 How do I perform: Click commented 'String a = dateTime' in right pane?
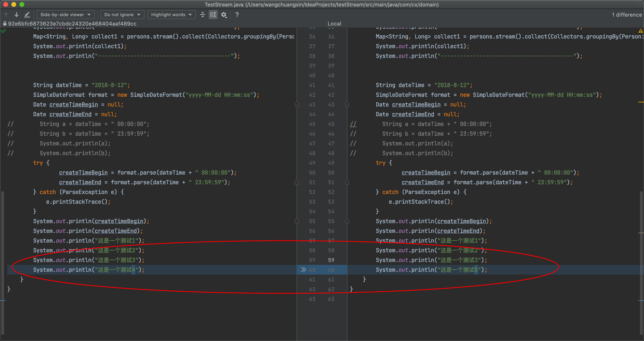437,124
